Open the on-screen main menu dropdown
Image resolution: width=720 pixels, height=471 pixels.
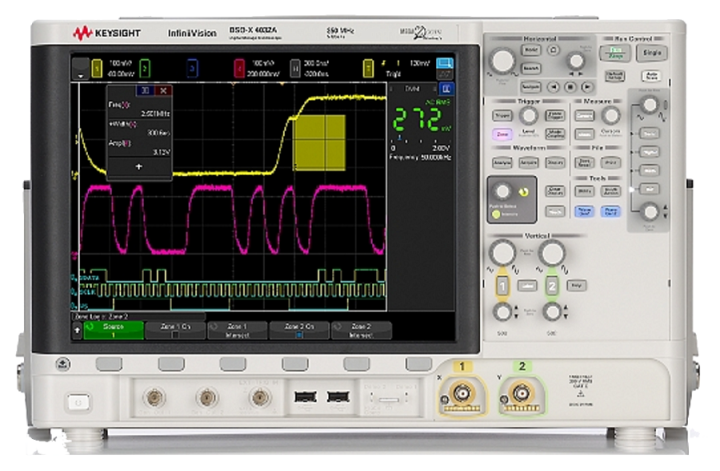(81, 69)
